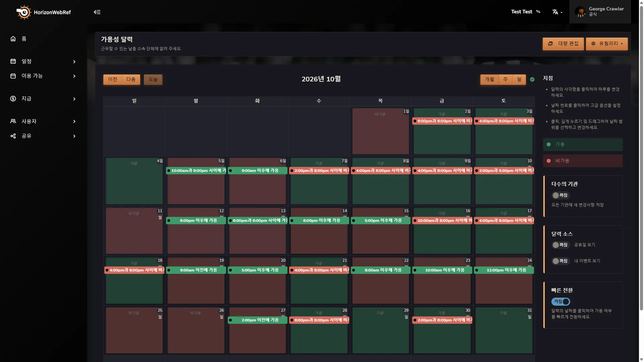Switch to the 주 view tab
644x362 pixels.
[505, 79]
